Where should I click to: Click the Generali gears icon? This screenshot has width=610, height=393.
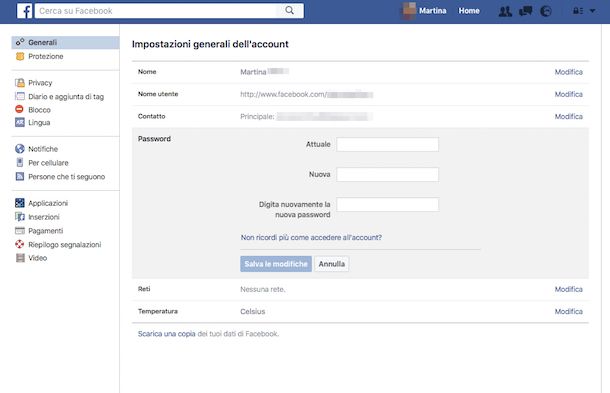[20, 42]
